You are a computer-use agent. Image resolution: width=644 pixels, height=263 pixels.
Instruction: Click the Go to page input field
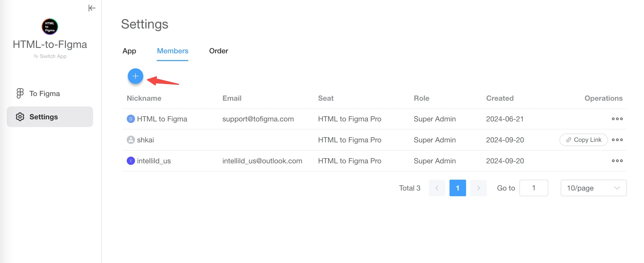click(534, 188)
